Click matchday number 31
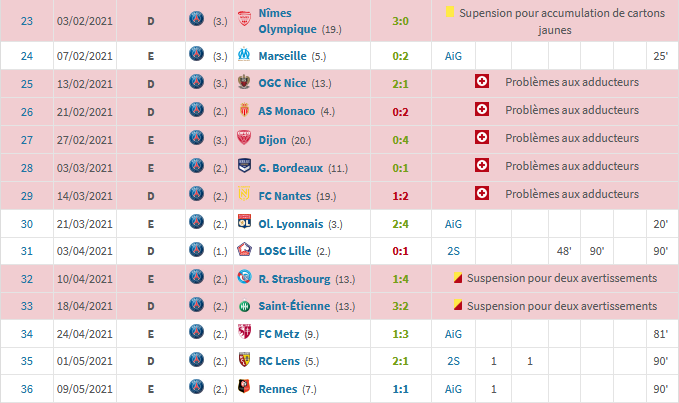Viewport: 679px width, 403px height. click(27, 250)
